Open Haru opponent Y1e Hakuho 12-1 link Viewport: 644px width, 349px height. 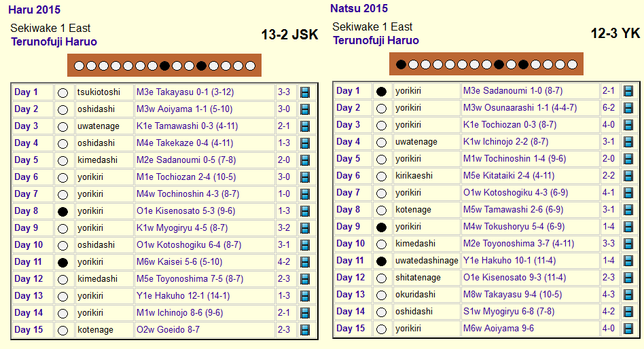pyautogui.click(x=183, y=295)
